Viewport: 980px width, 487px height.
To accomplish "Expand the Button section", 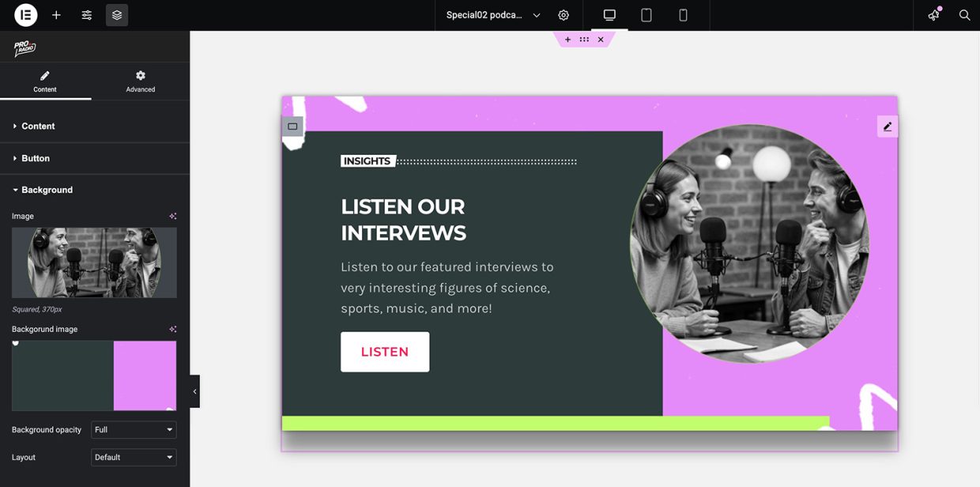I will click(36, 158).
